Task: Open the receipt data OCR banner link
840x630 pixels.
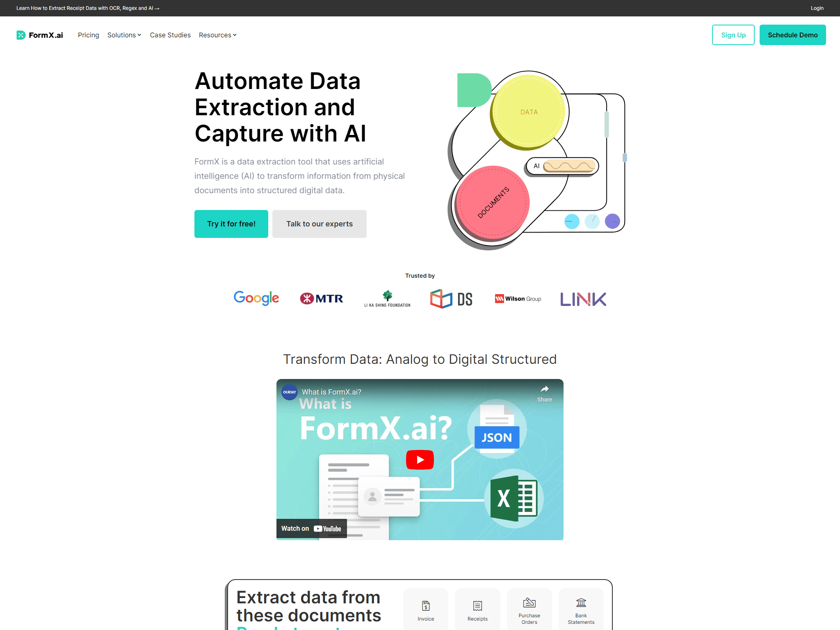Action: point(88,8)
